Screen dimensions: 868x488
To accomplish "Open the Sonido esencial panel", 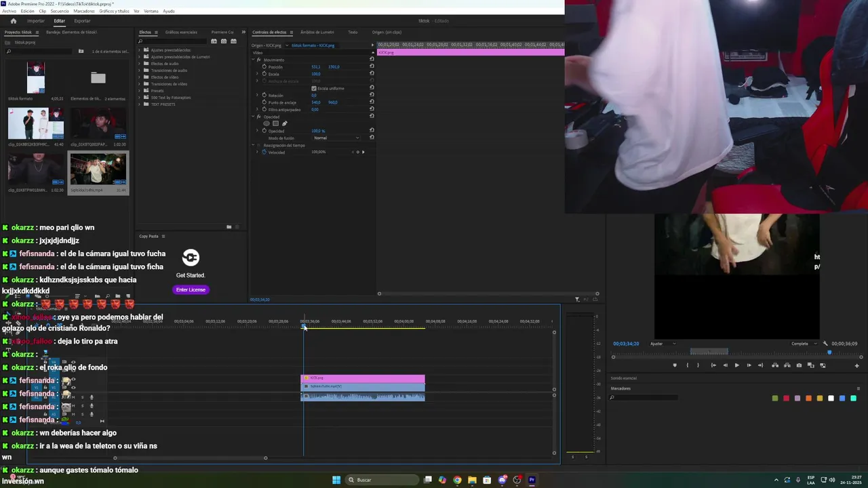I will click(x=624, y=378).
